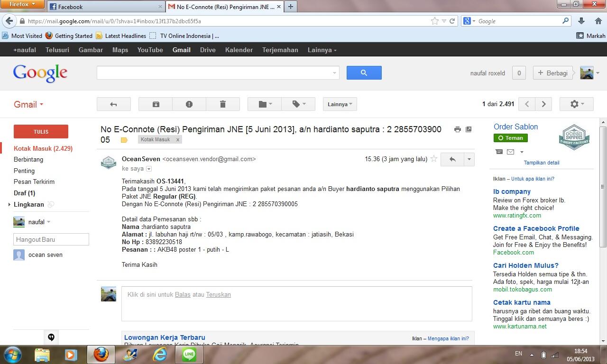
Task: Switch to the Facebook browser tab
Action: tap(105, 7)
